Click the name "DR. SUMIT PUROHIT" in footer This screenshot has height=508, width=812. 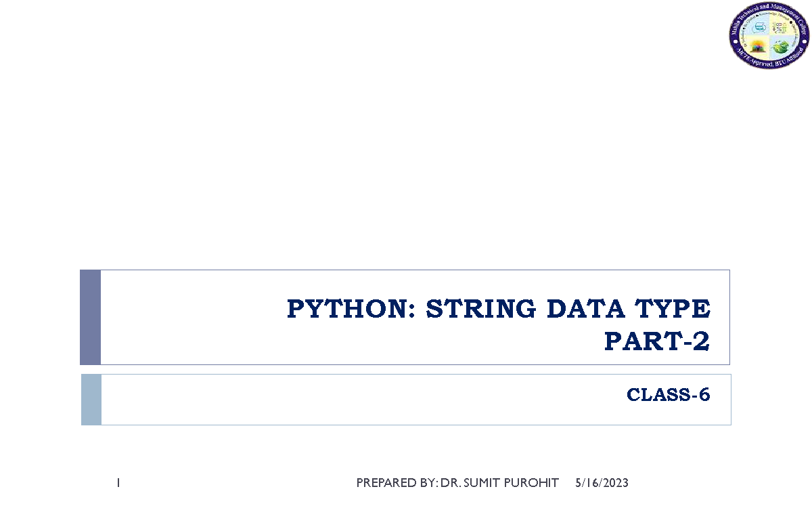(x=499, y=483)
